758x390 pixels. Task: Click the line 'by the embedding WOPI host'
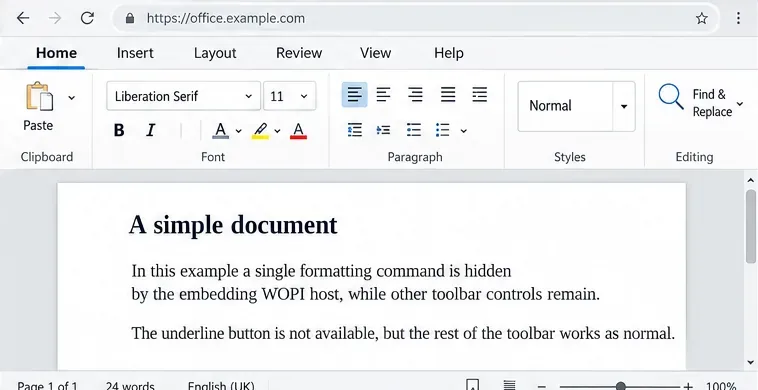tap(365, 294)
